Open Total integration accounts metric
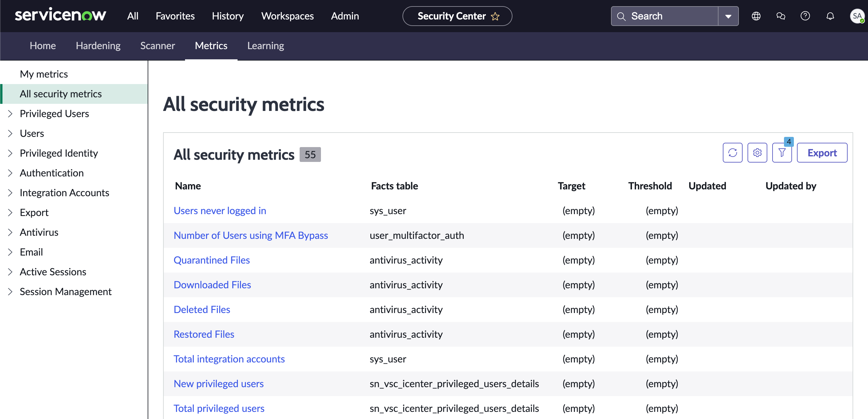 point(229,359)
